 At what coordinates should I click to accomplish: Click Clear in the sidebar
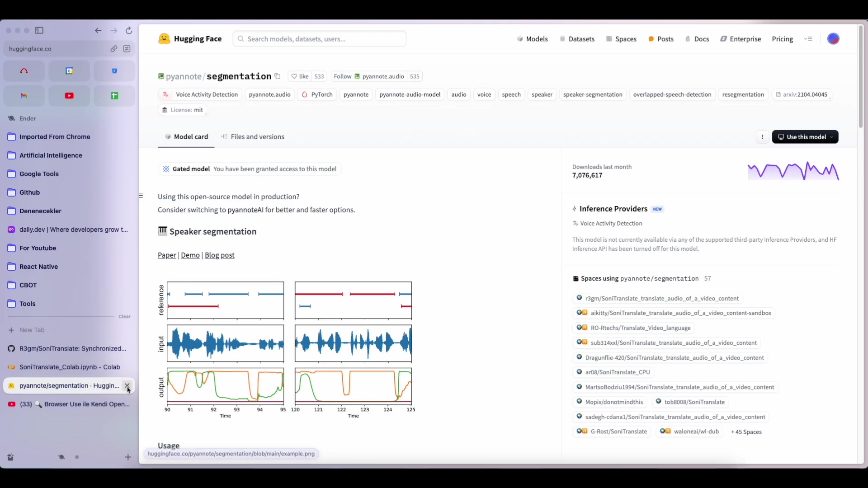coord(125,317)
